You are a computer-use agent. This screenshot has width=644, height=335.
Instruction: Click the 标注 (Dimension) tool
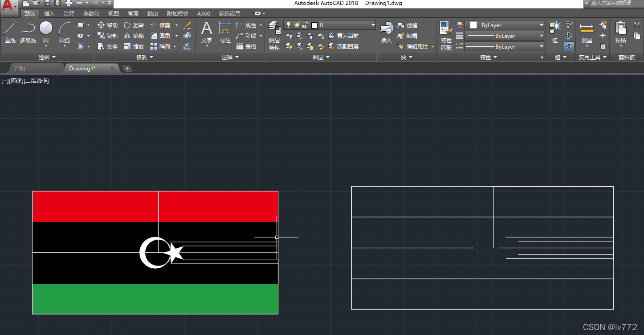point(225,33)
